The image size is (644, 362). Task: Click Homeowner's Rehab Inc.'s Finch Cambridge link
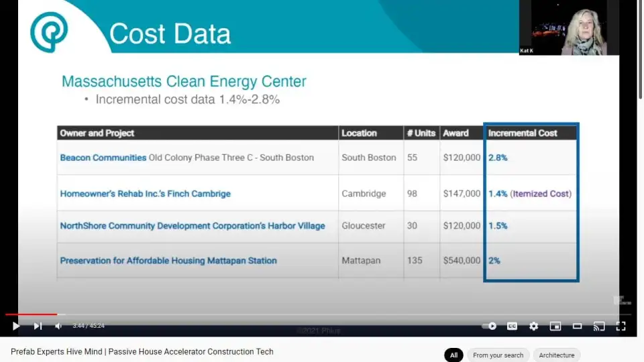pos(145,194)
